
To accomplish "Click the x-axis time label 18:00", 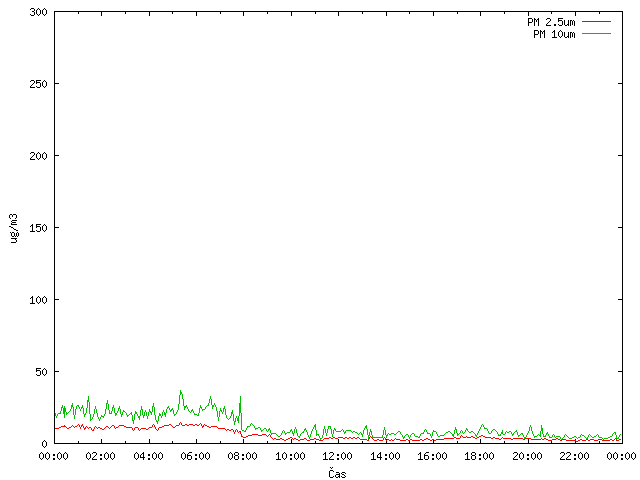I will (x=480, y=456).
